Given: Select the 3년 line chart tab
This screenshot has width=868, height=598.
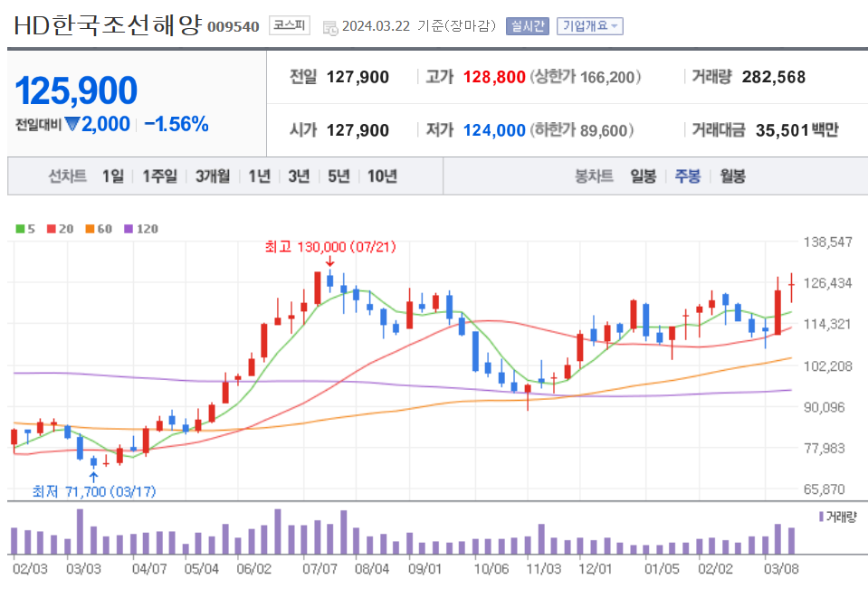Looking at the screenshot, I should click(x=299, y=176).
